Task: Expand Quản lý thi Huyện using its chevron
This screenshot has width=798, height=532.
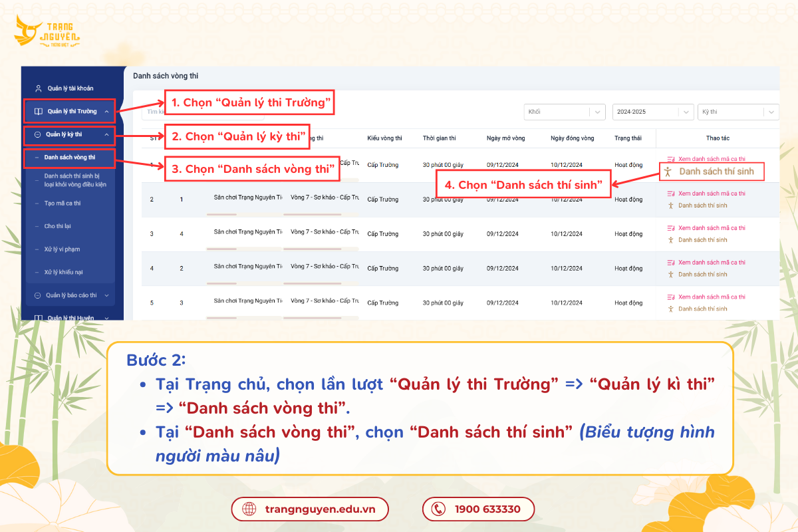Action: click(x=106, y=318)
